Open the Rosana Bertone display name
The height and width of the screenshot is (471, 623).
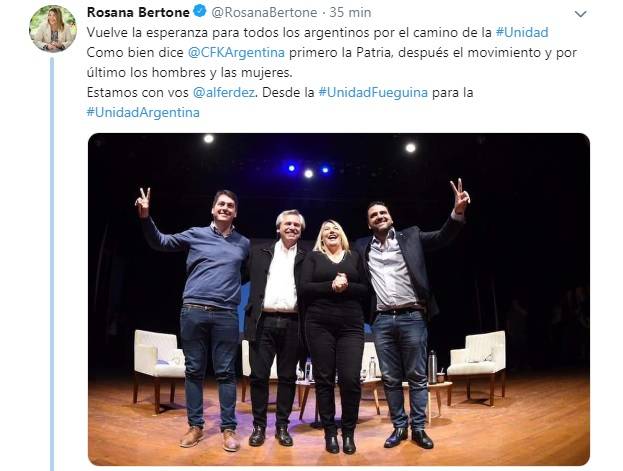pos(138,12)
